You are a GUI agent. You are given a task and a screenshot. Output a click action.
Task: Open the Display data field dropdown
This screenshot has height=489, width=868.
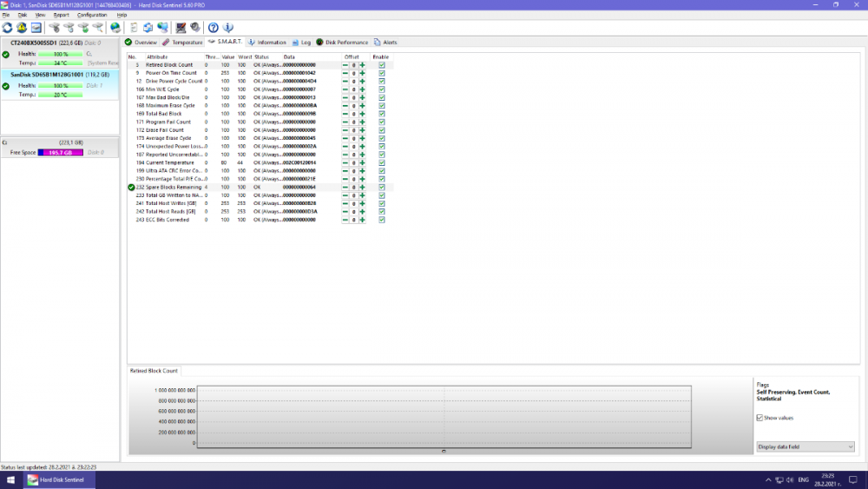(x=806, y=446)
